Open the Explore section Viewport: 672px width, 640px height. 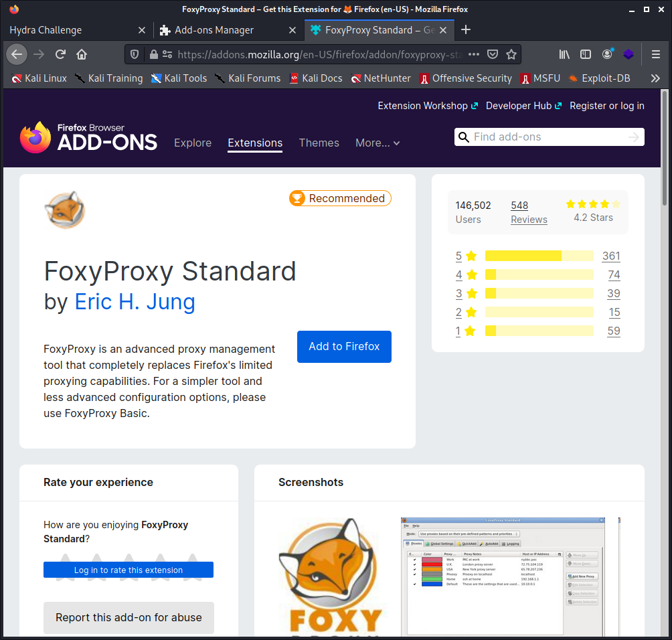pos(193,143)
